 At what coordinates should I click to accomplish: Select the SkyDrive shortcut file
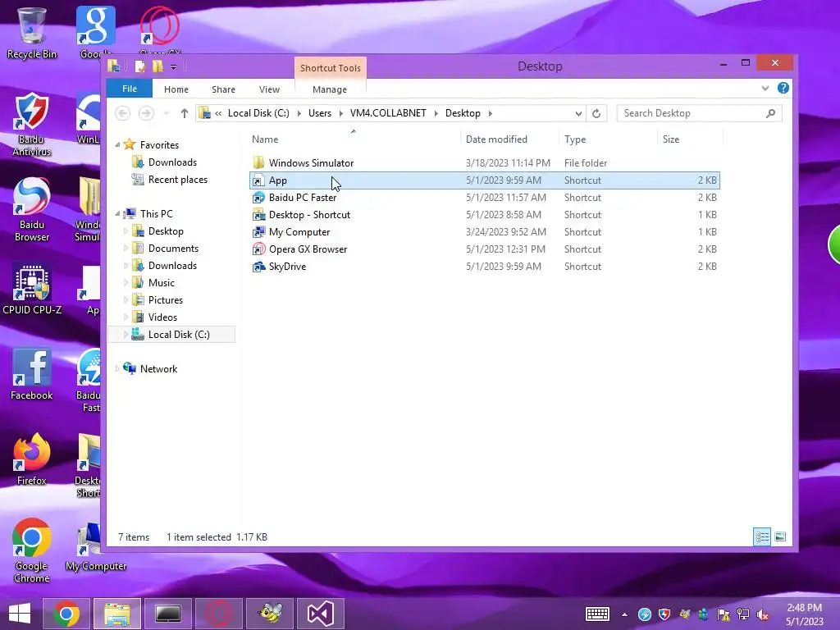click(x=484, y=267)
